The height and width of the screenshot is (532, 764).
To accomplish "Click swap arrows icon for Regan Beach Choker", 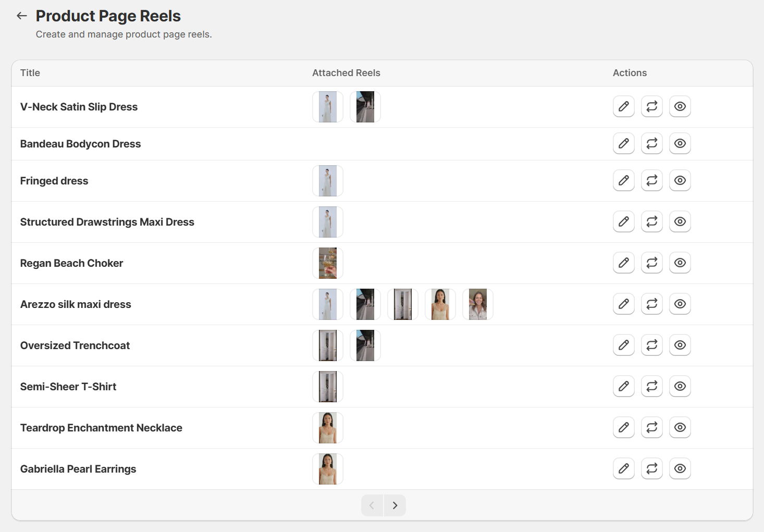I will (x=651, y=263).
